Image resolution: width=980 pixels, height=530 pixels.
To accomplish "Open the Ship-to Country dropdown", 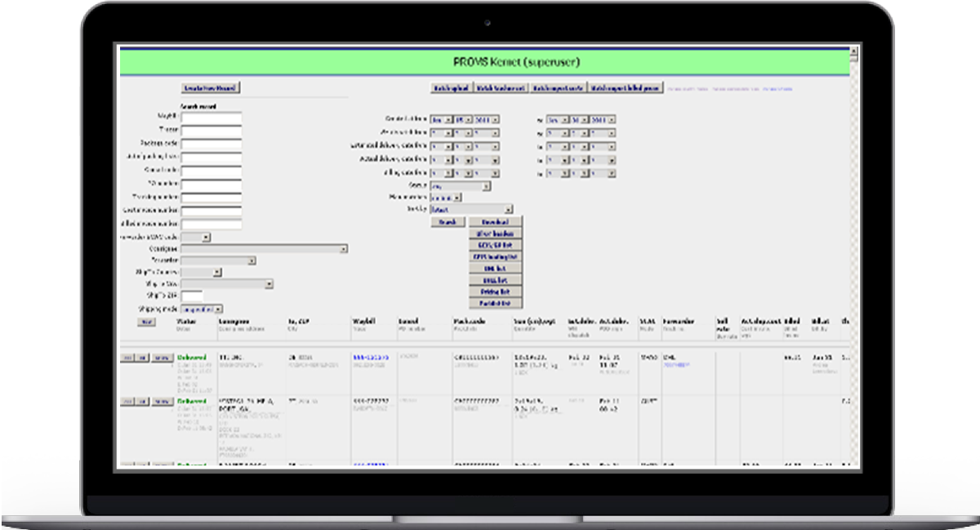I will (202, 273).
